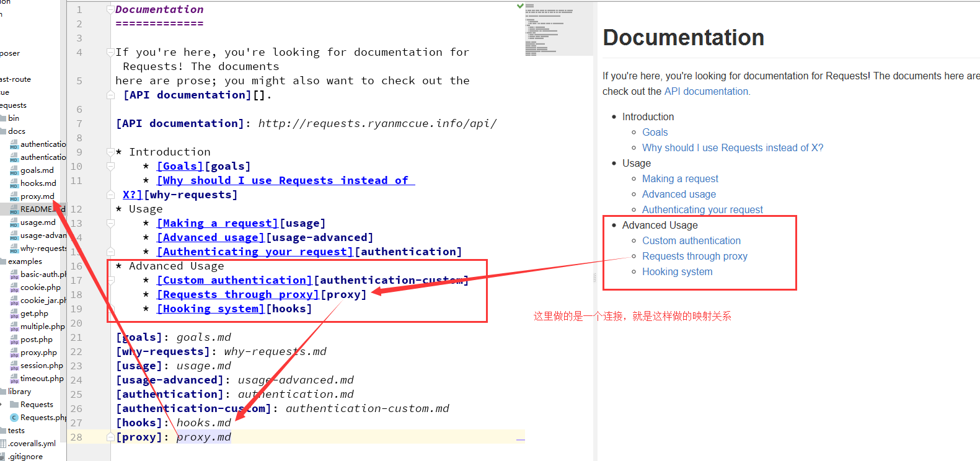Click the get.php file icon
Screen dimensions: 980x461
coord(14,314)
